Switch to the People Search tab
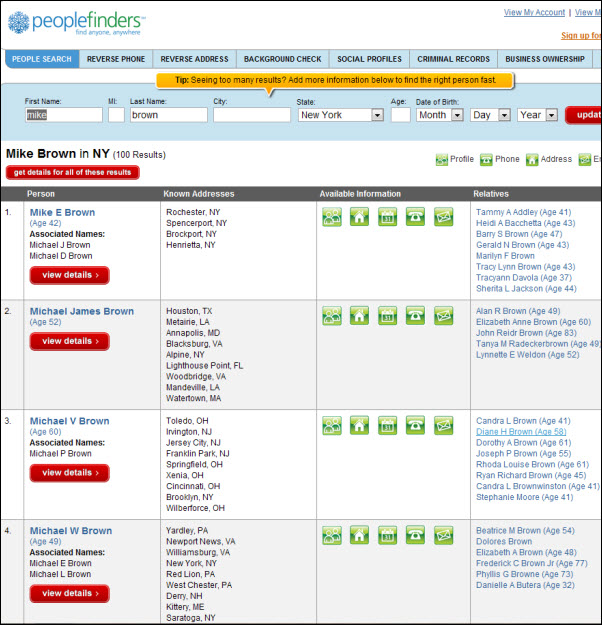The width and height of the screenshot is (602, 625). (x=42, y=59)
